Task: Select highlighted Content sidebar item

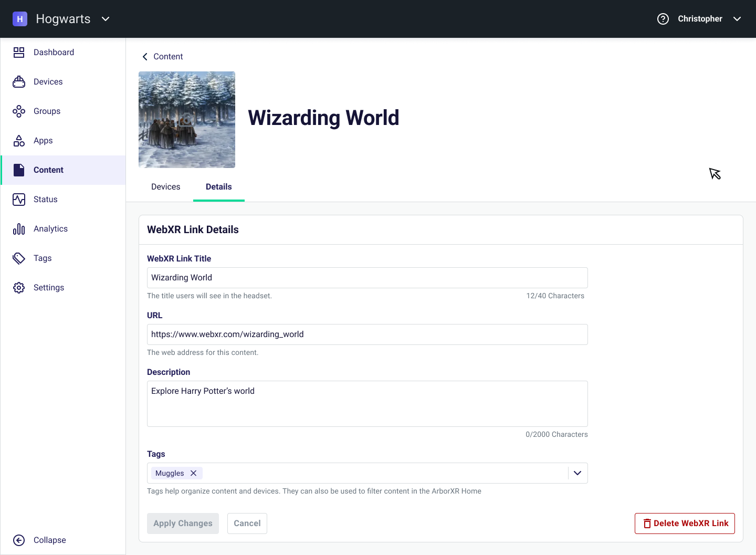Action: coord(63,170)
